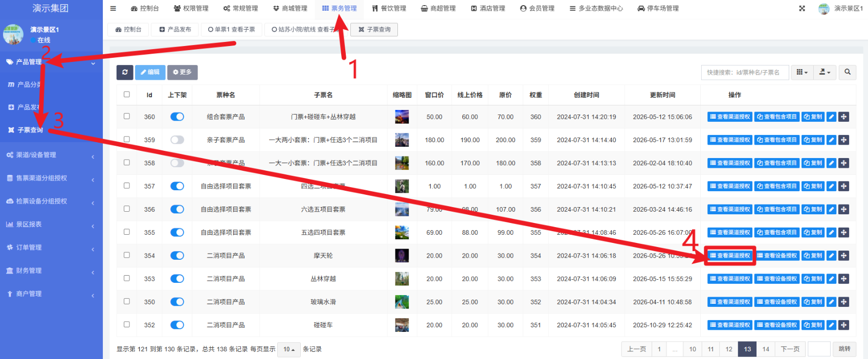The width and height of the screenshot is (868, 359).
Task: Open the export data dropdown
Action: (825, 72)
